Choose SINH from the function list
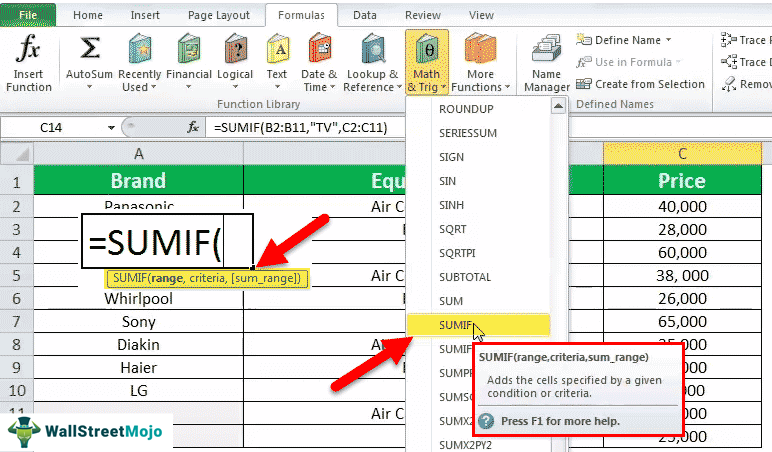 pyautogui.click(x=451, y=205)
